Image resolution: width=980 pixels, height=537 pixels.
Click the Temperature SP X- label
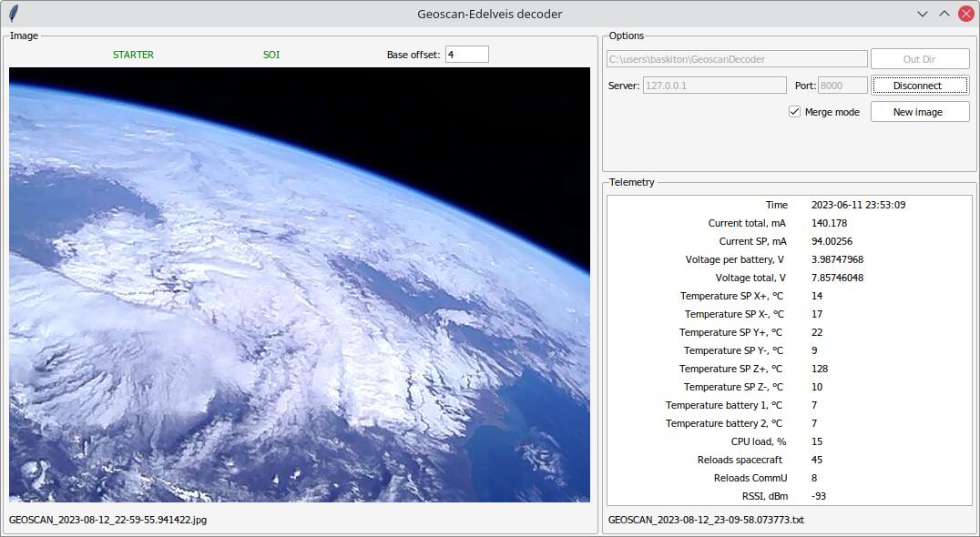tap(734, 314)
